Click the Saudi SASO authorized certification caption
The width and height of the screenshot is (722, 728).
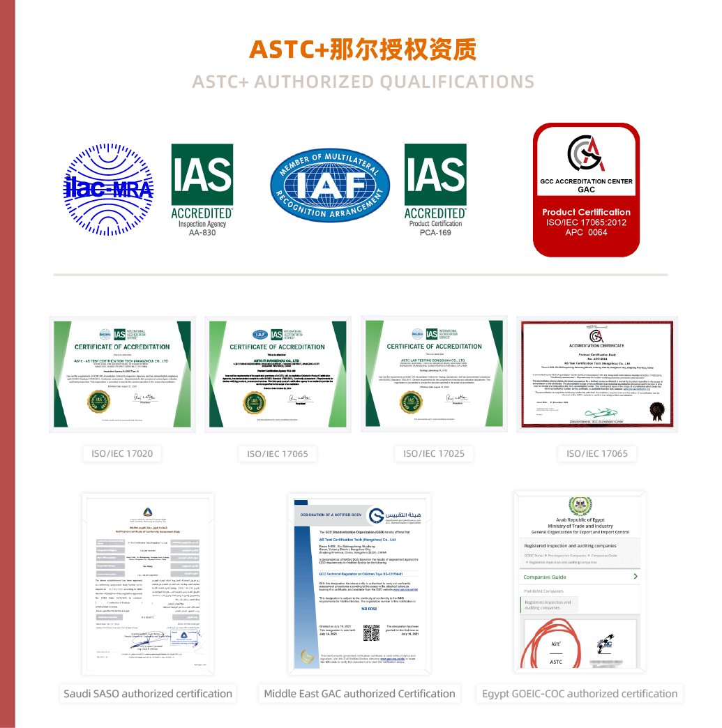[x=148, y=694]
